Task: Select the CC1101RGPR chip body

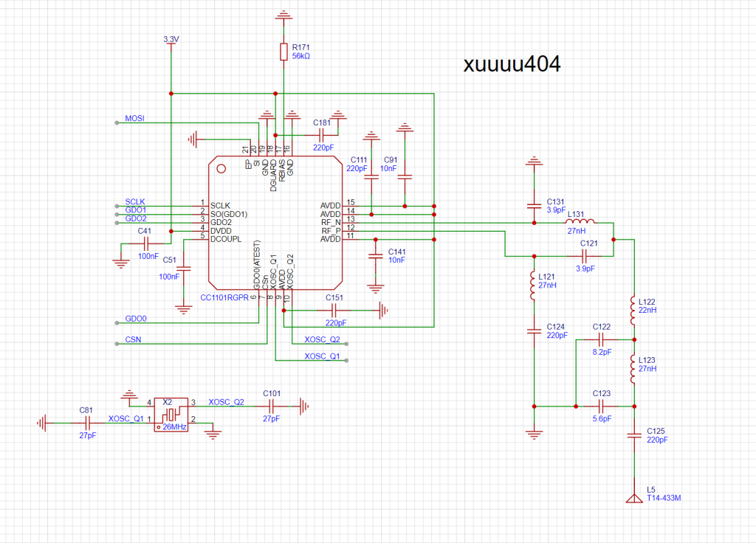Action: 275,221
